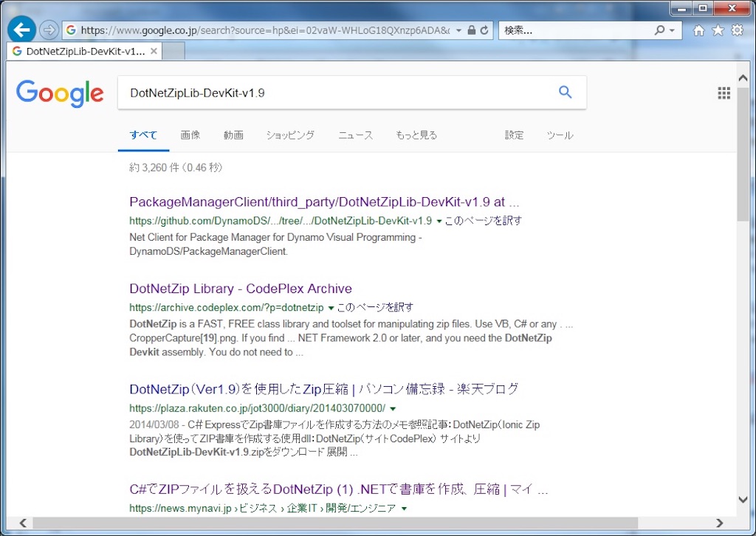Viewport: 756px width, 536px height.
Task: Switch to the 画像 tab
Action: pos(190,135)
